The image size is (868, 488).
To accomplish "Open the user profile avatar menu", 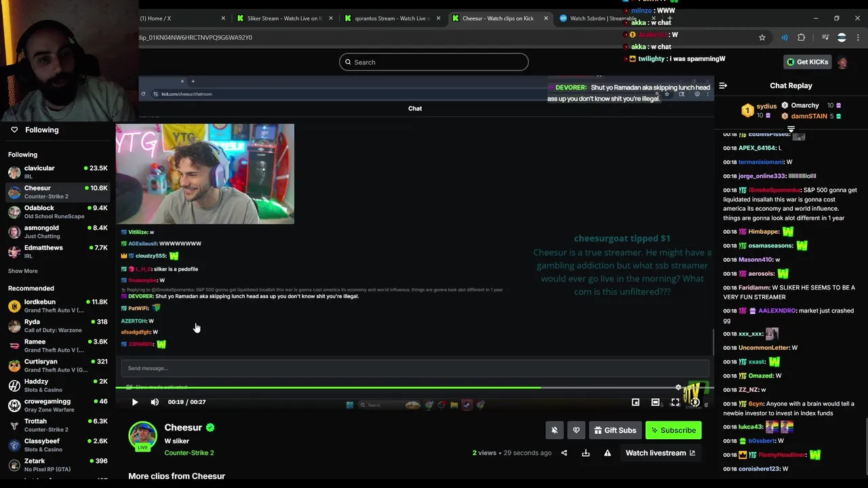I will (843, 62).
